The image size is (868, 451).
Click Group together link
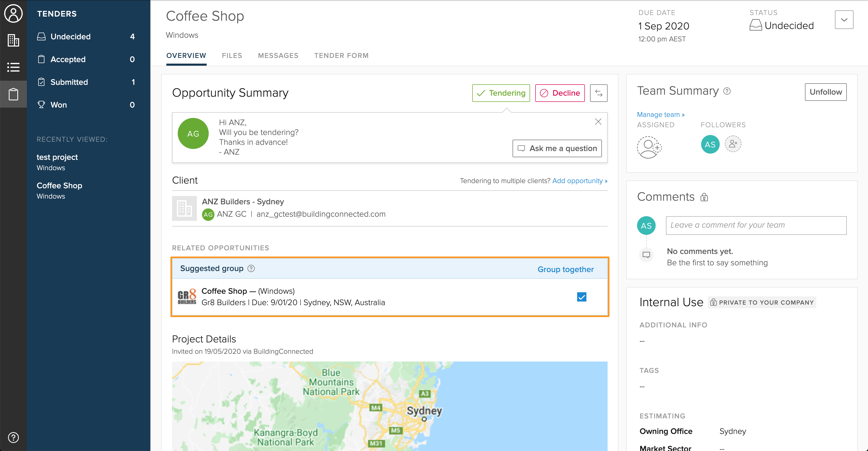click(565, 269)
